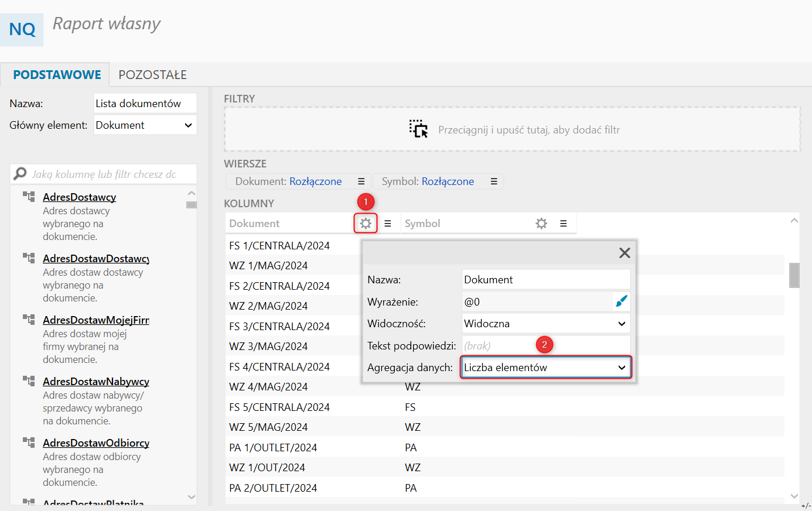Select row PA 1/OUTLET/2024
The height and width of the screenshot is (511, 812).
pyautogui.click(x=505, y=448)
